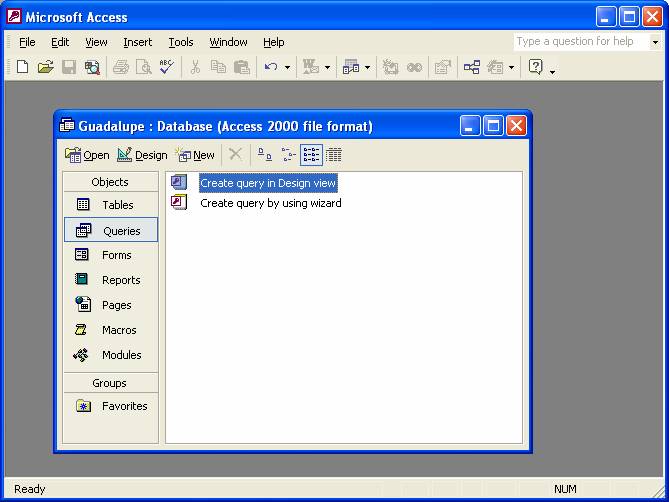Screen dimensions: 669x502
Task: Run the Spelling check icon
Action: coord(166,67)
